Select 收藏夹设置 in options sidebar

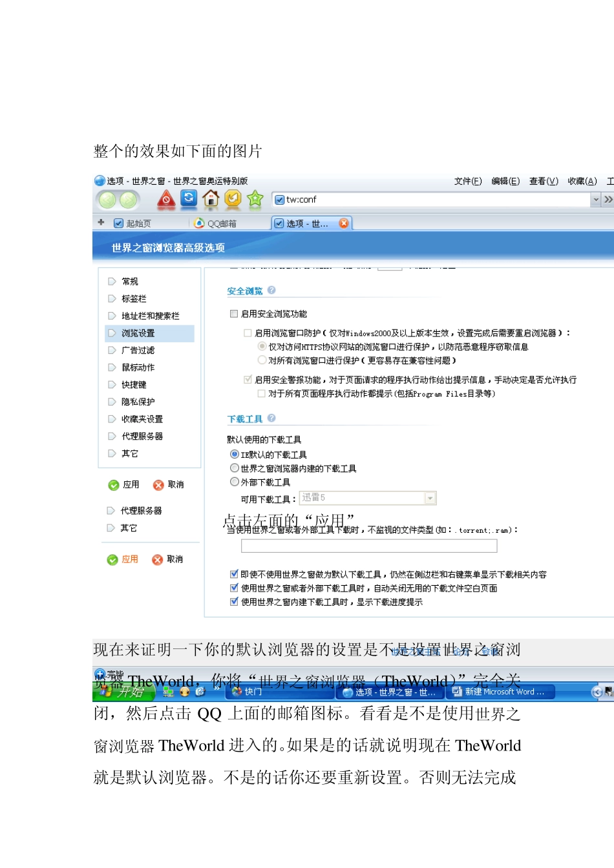[142, 419]
